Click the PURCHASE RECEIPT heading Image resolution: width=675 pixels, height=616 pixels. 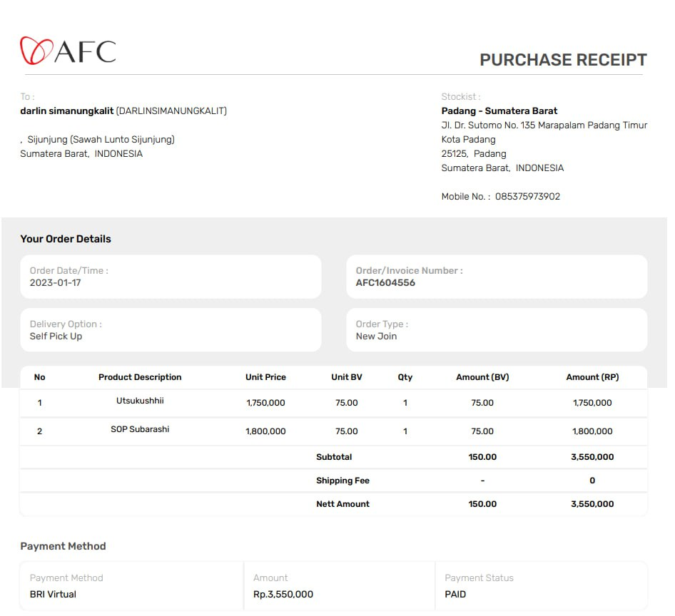(x=562, y=60)
